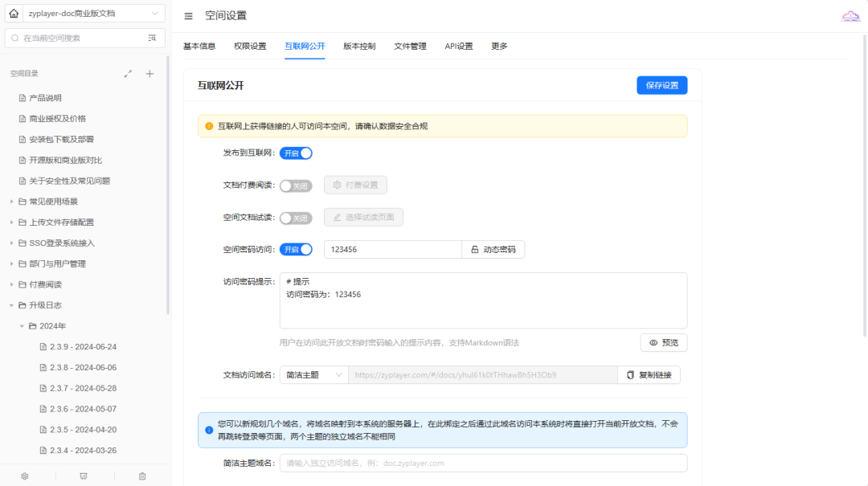The width and height of the screenshot is (868, 486).
Task: Click the home icon beside space selector
Action: click(x=14, y=14)
